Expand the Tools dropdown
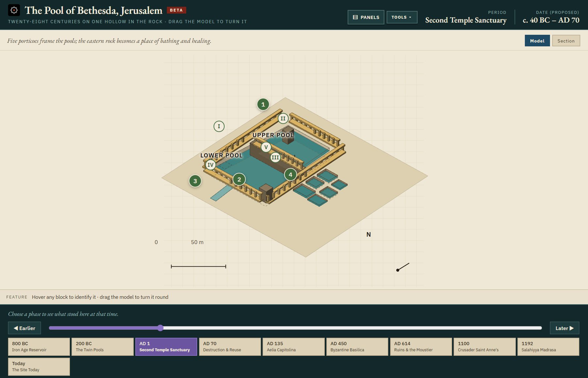The height and width of the screenshot is (378, 588). (402, 17)
